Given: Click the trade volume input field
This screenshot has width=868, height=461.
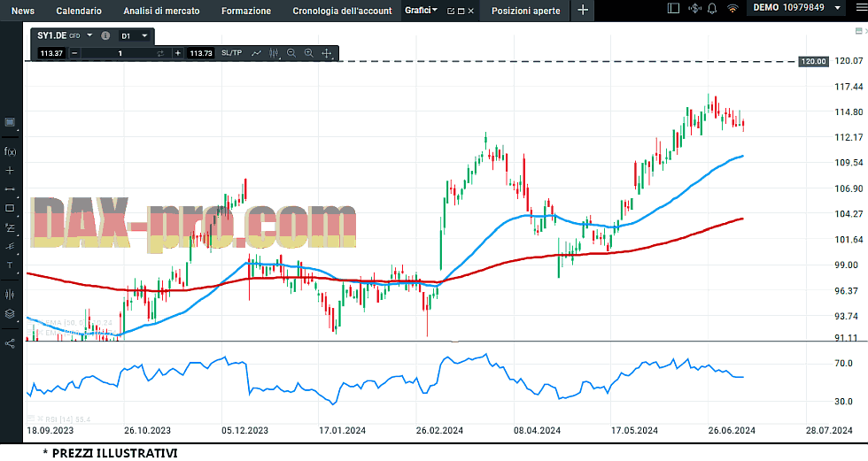Looking at the screenshot, I should (120, 53).
